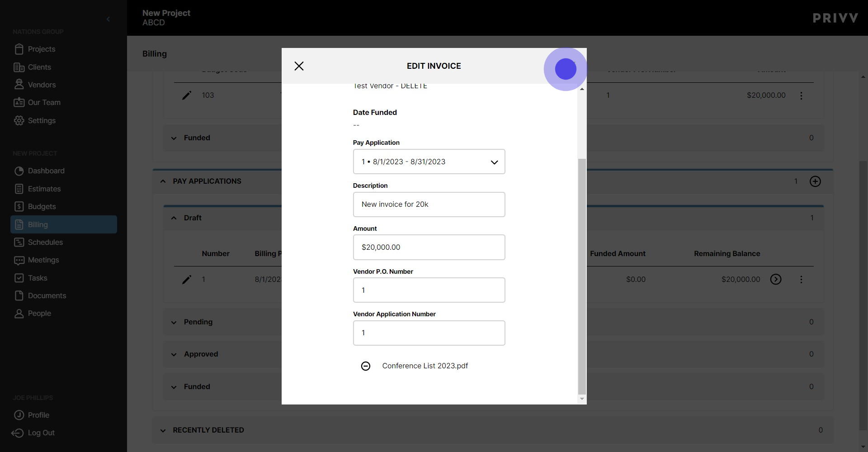Open pay application 1 details arrow
This screenshot has height=452, width=868.
coord(776,280)
